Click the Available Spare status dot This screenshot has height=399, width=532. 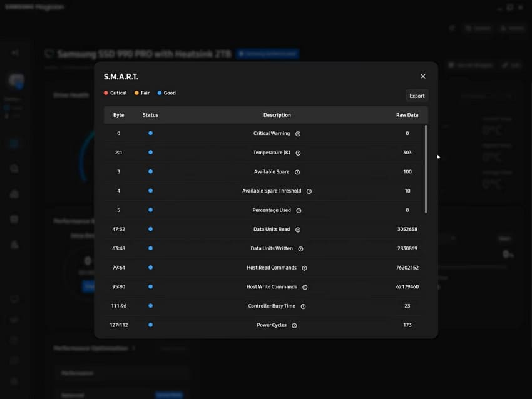150,171
